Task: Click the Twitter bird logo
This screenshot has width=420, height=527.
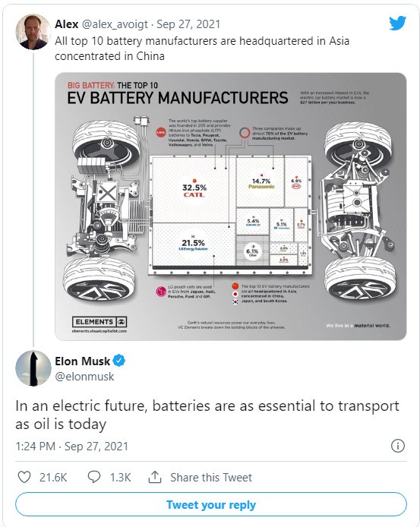Action: point(397,24)
